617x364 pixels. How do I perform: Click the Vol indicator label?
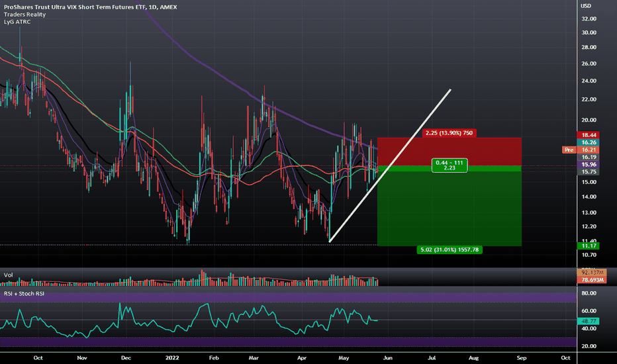8,275
